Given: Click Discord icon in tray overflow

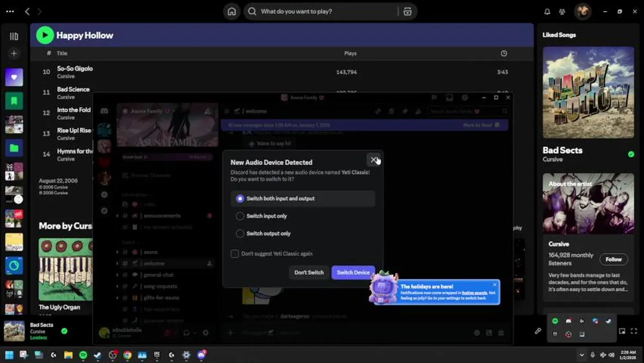Looking at the screenshot, I should 568,321.
